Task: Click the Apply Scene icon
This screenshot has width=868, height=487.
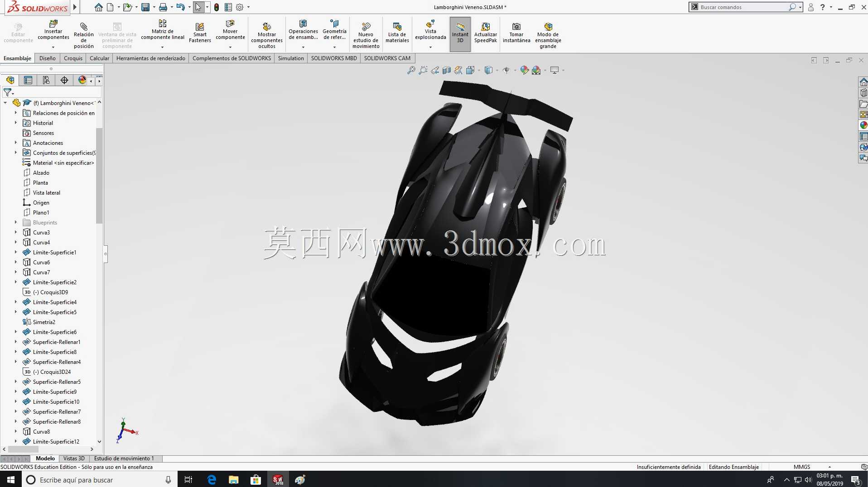Action: click(x=536, y=70)
